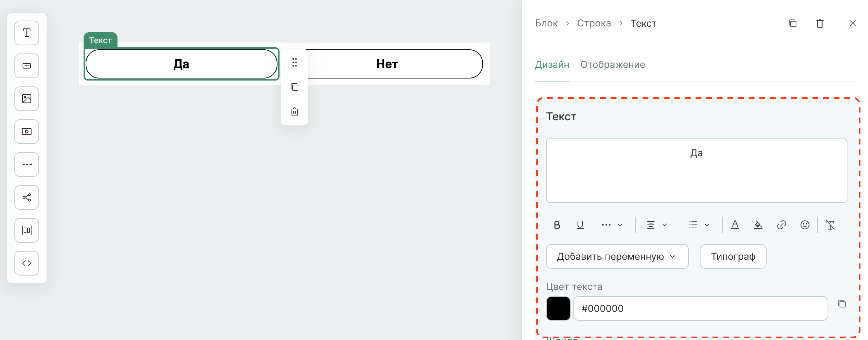The height and width of the screenshot is (340, 868).
Task: Clear text formatting
Action: coord(830,225)
